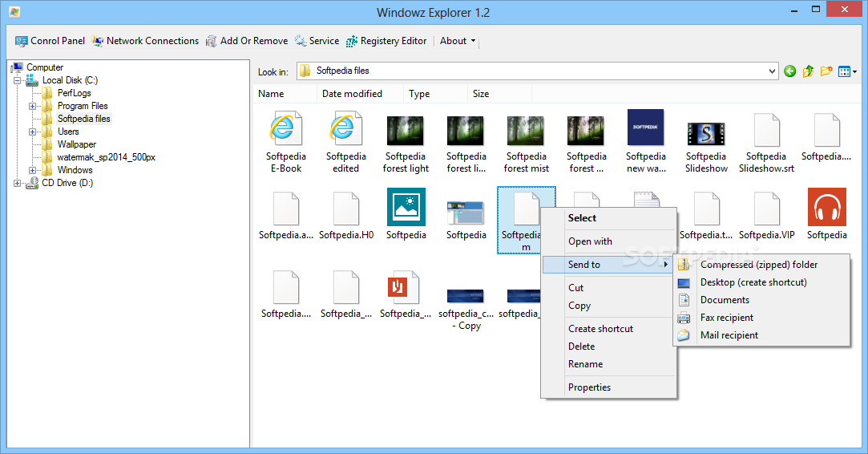
Task: Send to Compressed (zipped) folder
Action: click(x=761, y=265)
